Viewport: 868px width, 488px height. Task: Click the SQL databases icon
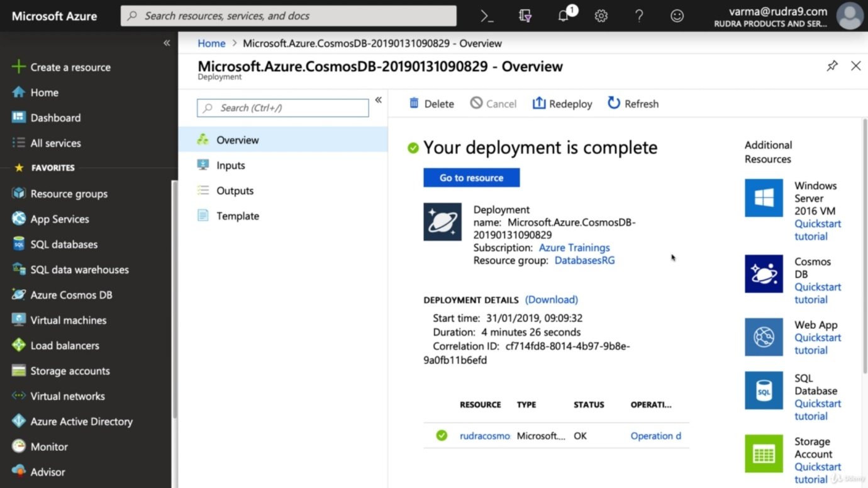point(19,244)
